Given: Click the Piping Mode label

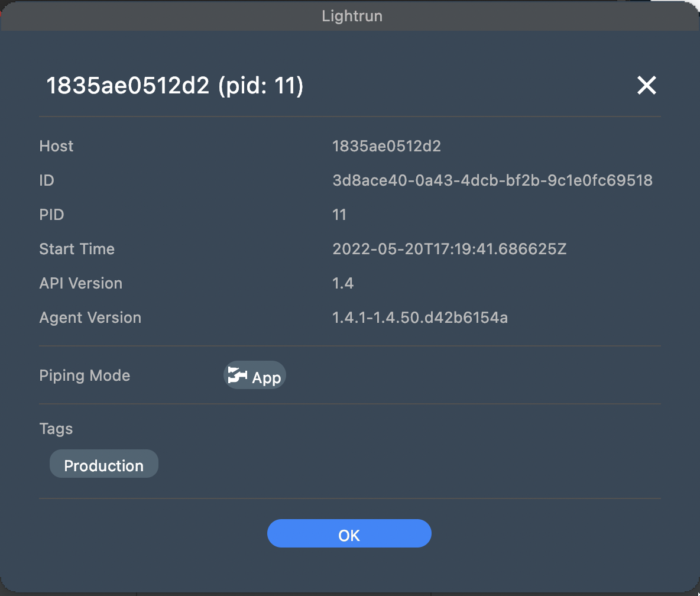Looking at the screenshot, I should click(85, 375).
